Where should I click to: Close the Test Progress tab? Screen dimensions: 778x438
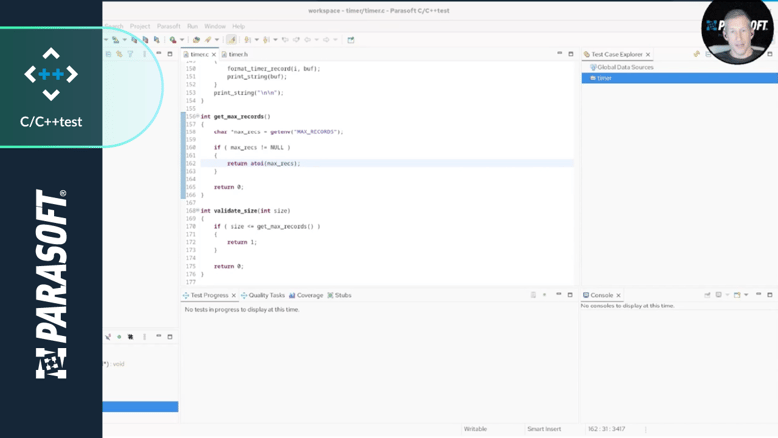tap(234, 295)
